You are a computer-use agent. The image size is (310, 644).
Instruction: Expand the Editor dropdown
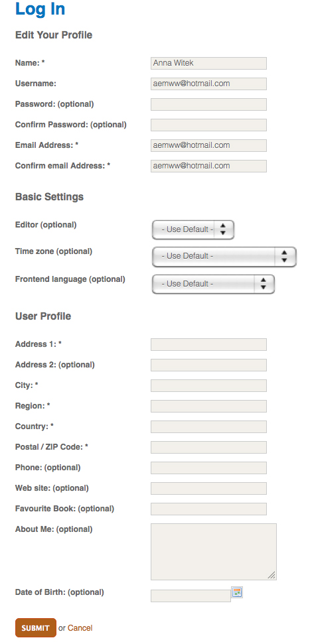tap(193, 229)
